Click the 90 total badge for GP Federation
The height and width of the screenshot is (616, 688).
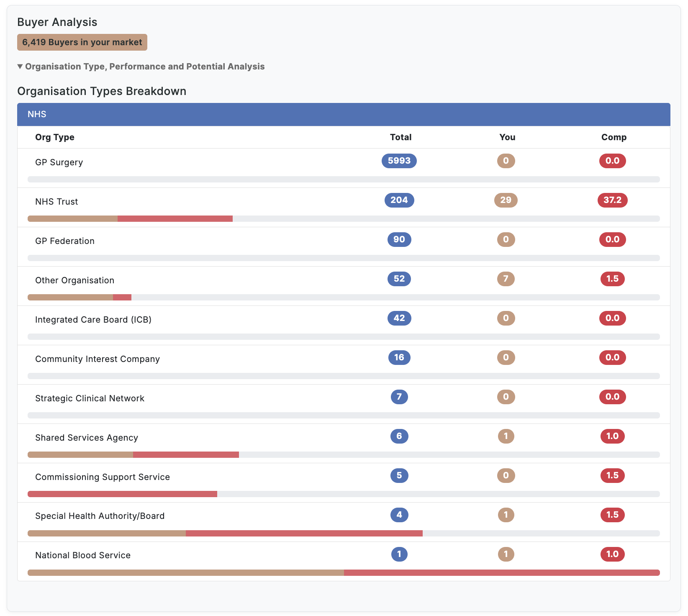click(399, 239)
